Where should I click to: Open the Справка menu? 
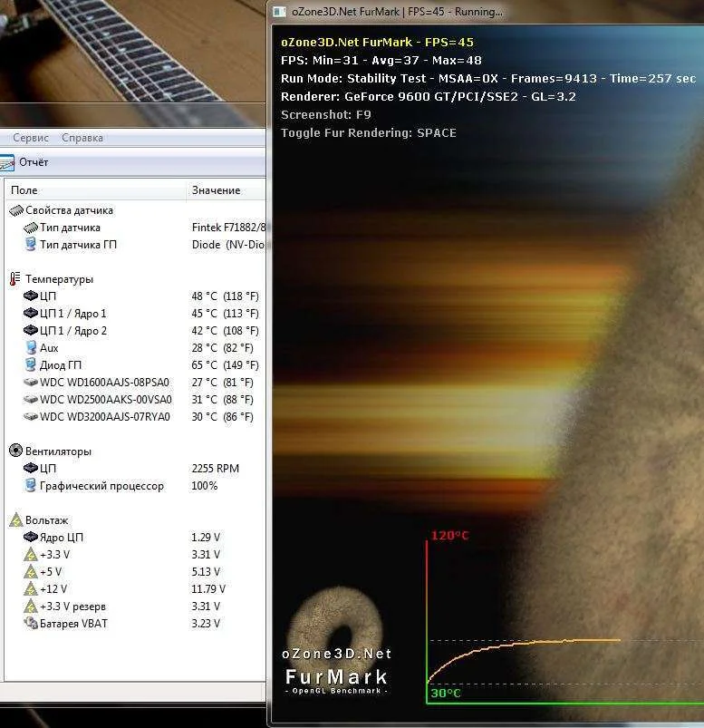82,138
